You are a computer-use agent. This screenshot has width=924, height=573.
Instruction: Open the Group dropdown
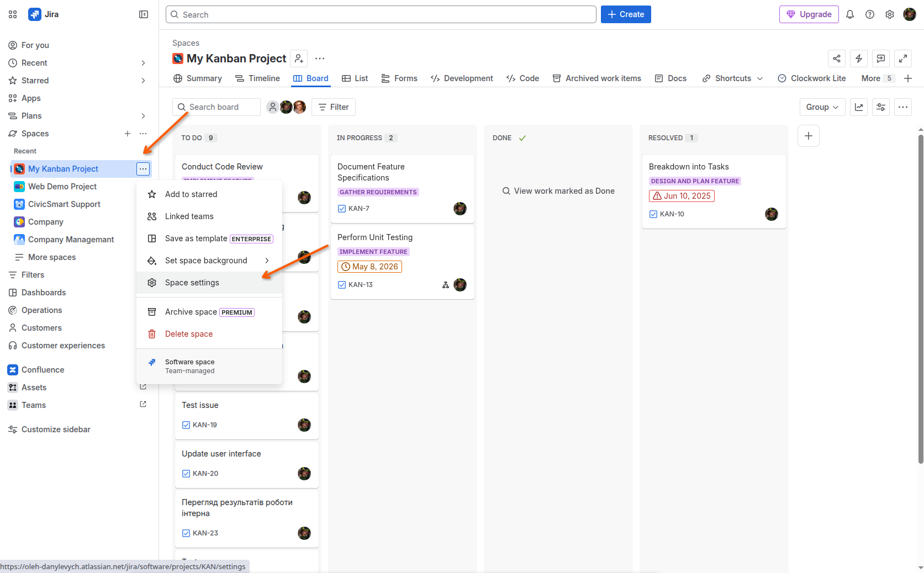pos(822,107)
